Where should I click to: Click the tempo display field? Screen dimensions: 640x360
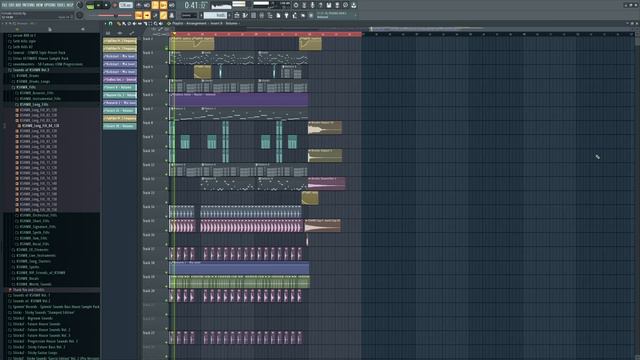click(126, 5)
